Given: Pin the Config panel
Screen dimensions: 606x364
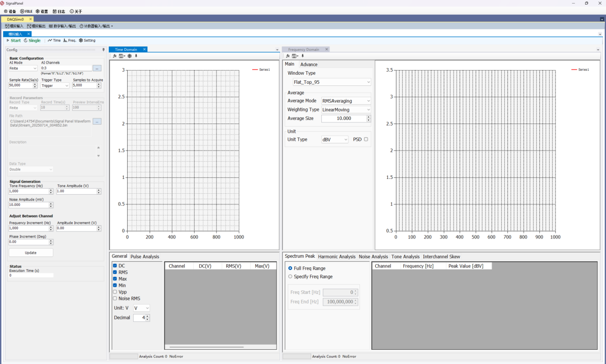Looking at the screenshot, I should coord(103,49).
